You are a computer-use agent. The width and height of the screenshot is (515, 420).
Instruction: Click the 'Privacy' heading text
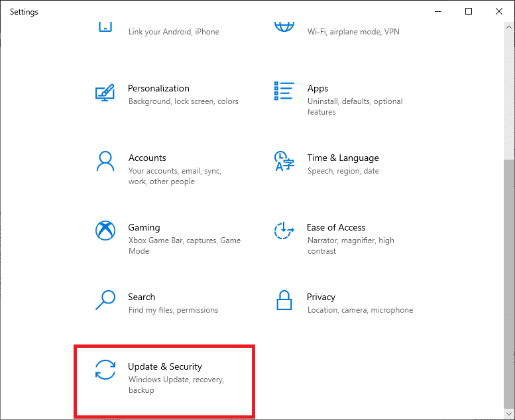tap(321, 297)
